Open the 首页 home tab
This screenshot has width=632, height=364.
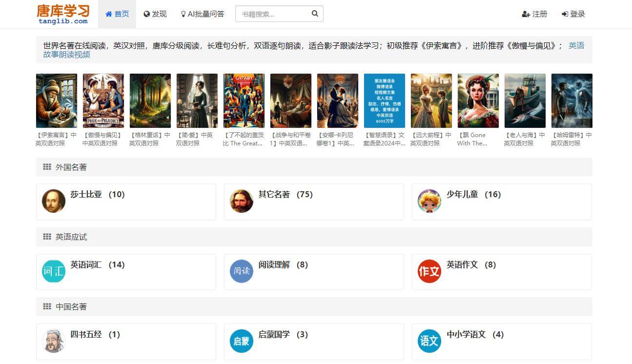click(x=117, y=14)
